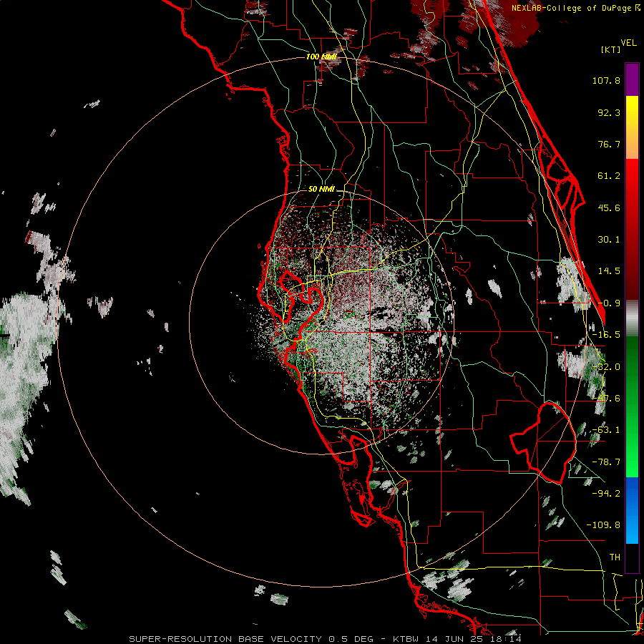Screen dimensions: 644x644
Task: Select the 92.3 velocity scale value
Action: [609, 112]
